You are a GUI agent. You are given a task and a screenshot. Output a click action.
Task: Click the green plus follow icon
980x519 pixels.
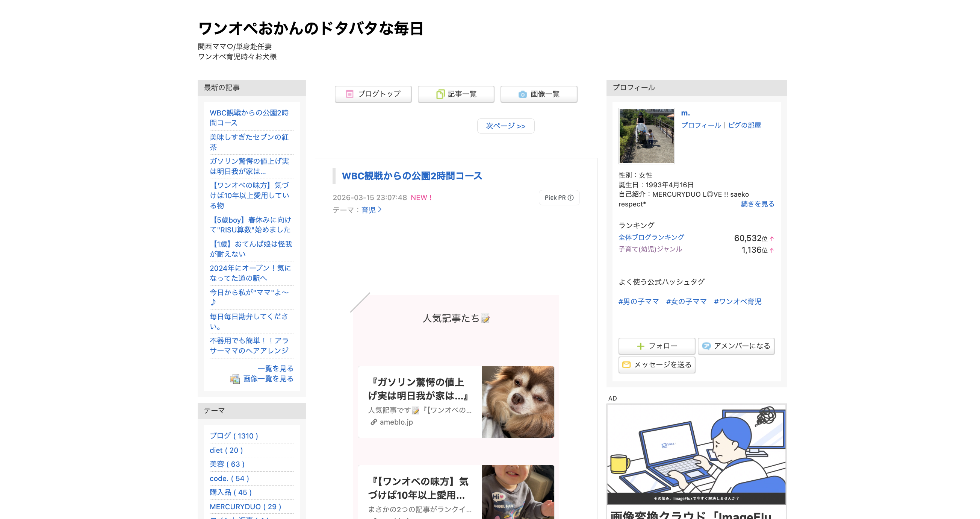(640, 346)
